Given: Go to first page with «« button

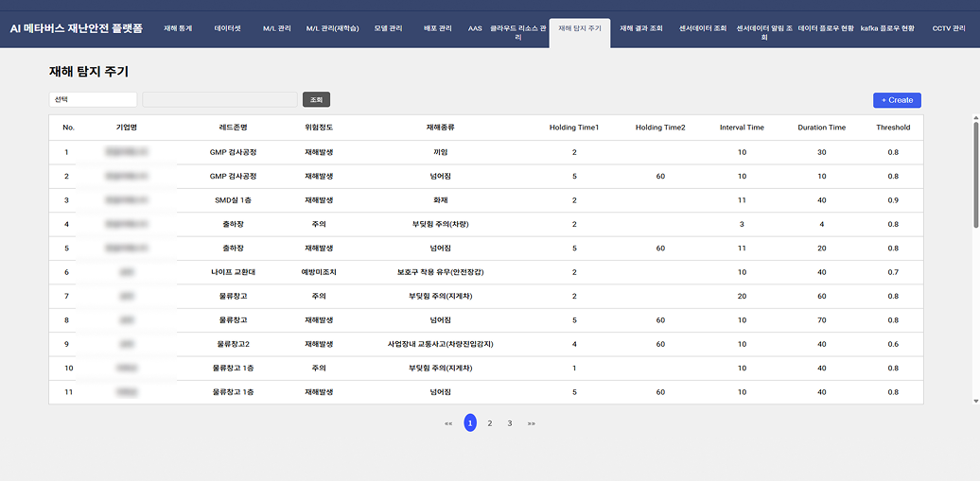Looking at the screenshot, I should pos(448,423).
